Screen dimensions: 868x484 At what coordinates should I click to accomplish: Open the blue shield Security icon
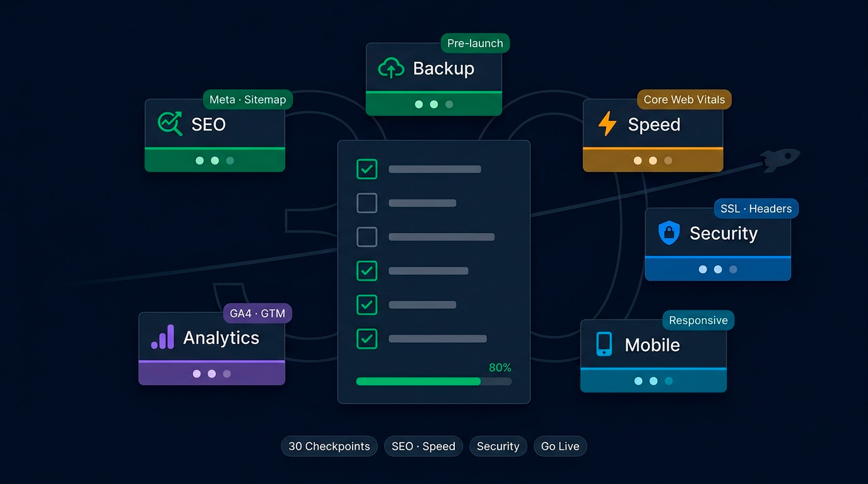click(x=669, y=233)
